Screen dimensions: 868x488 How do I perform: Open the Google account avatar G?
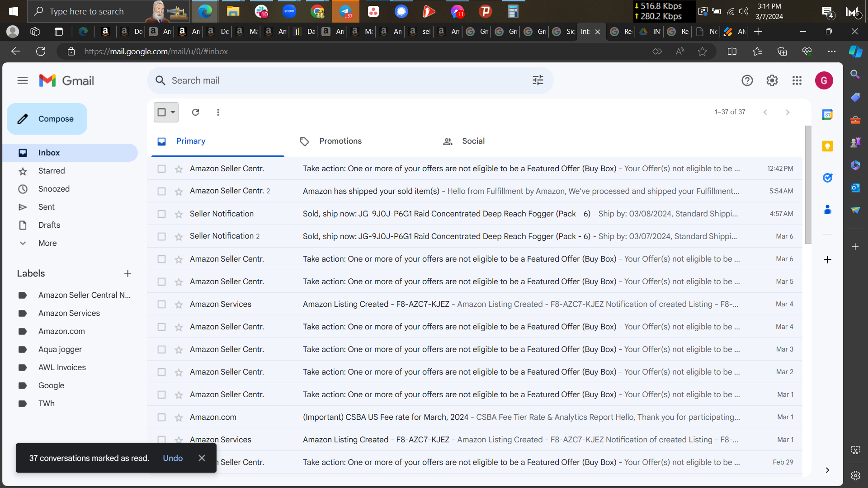tap(824, 80)
